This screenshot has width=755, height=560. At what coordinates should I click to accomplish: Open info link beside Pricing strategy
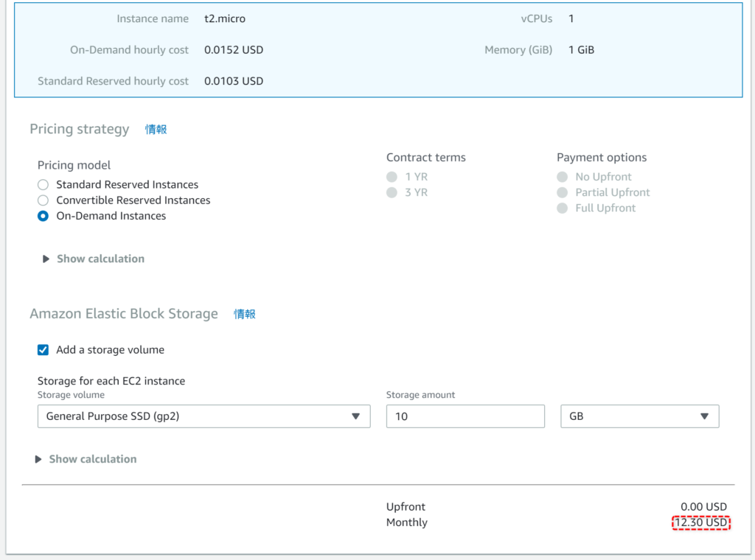click(x=156, y=130)
